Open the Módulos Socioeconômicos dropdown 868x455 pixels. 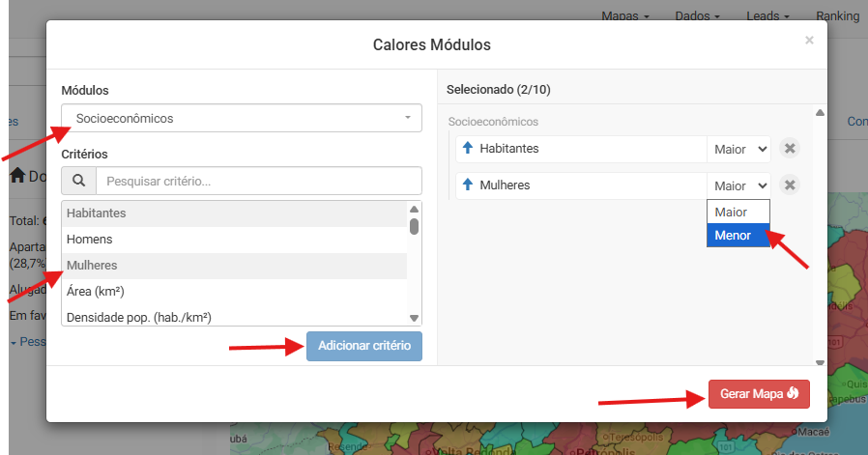(x=242, y=118)
